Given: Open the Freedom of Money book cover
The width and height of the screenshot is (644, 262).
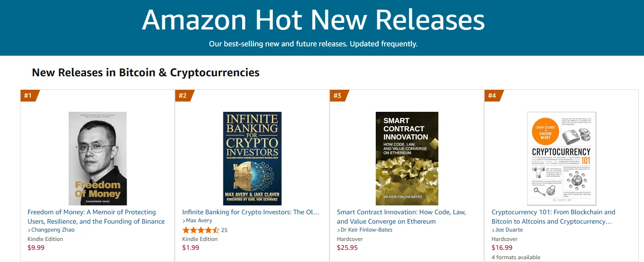Looking at the screenshot, I should (98, 158).
